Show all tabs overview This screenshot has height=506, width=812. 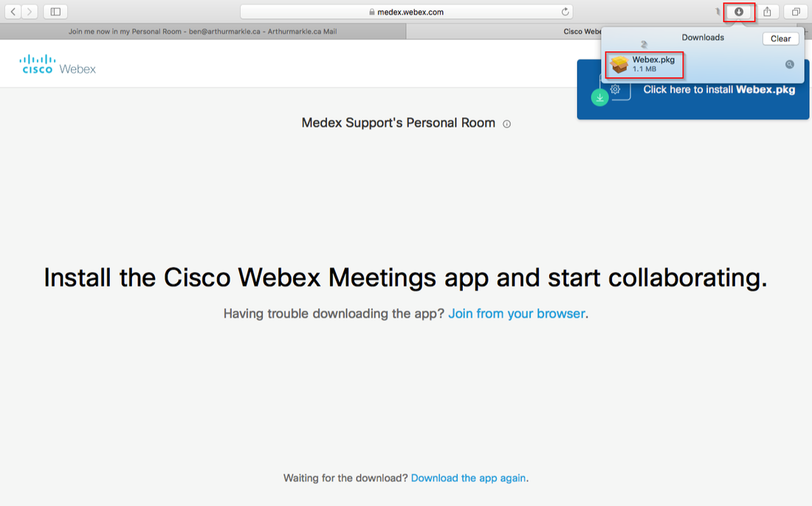coord(796,12)
